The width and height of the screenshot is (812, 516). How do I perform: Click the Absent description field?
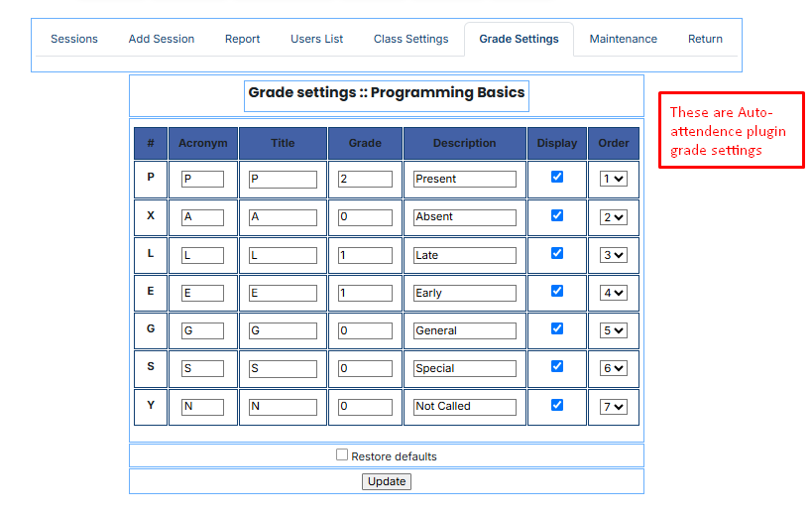pos(465,217)
